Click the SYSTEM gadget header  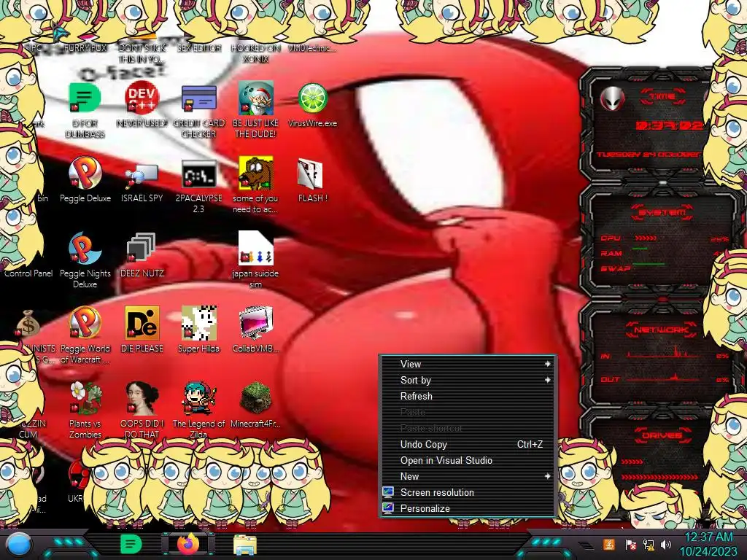pos(662,212)
